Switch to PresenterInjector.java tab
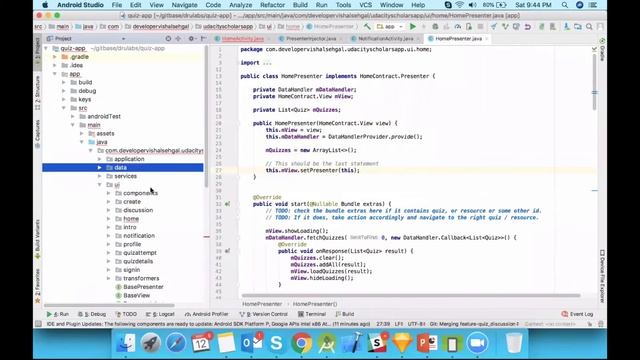Viewport: 640px width, 360px height. coord(311,38)
